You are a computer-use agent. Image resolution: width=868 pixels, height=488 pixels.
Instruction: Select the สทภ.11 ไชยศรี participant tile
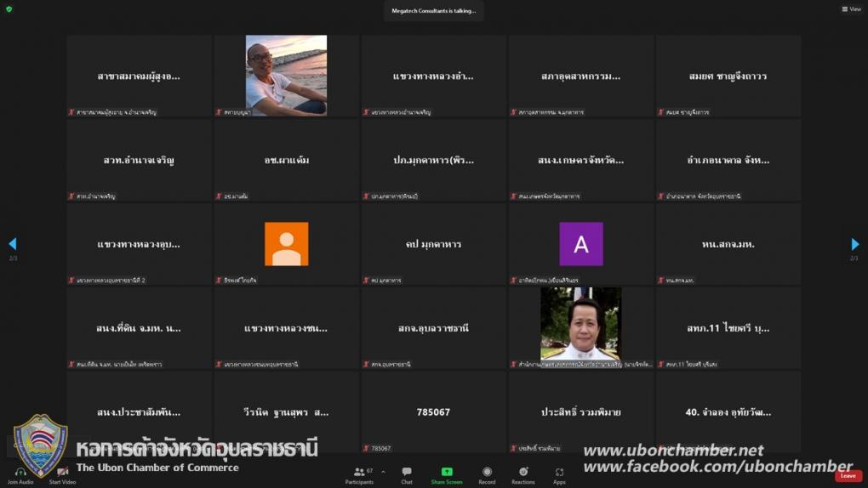[728, 328]
